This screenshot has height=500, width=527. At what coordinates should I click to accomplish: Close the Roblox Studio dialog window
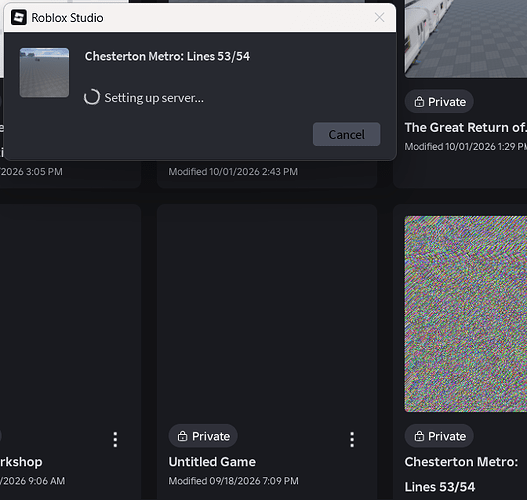(379, 17)
